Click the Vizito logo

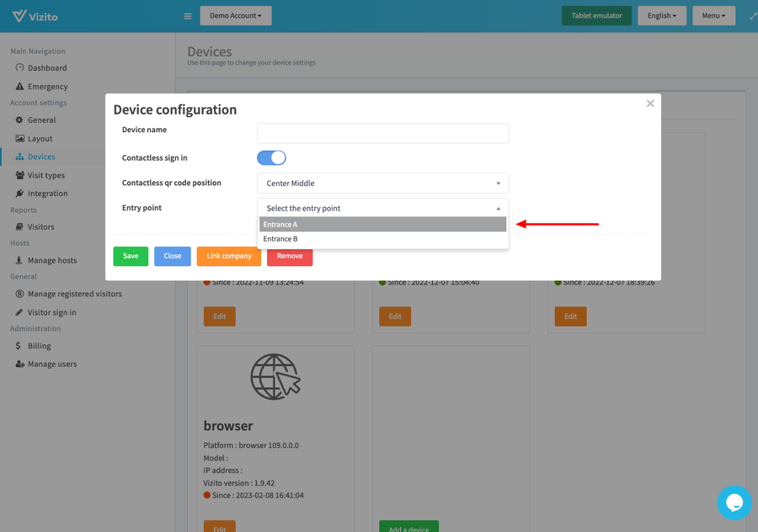point(35,16)
